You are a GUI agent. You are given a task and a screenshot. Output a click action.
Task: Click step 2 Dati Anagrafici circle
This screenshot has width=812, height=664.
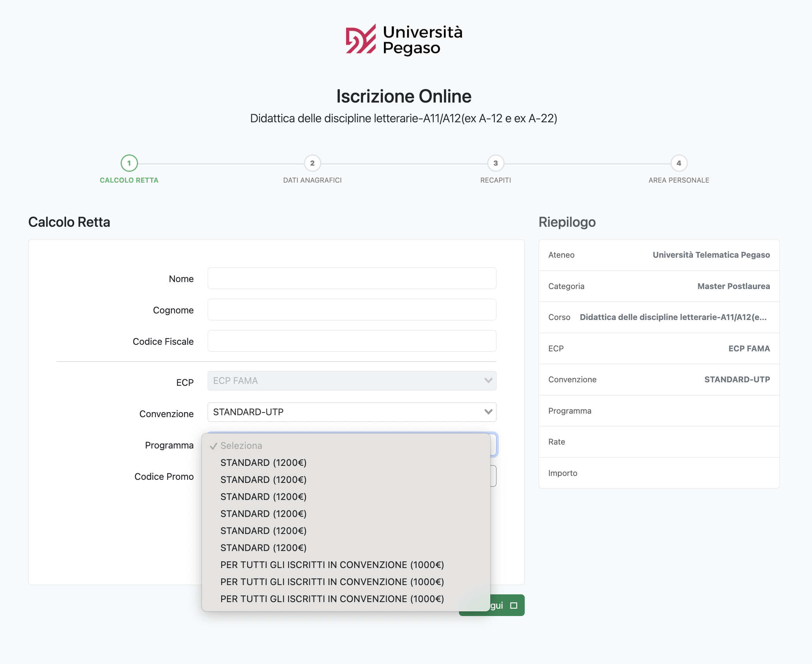[x=312, y=163]
